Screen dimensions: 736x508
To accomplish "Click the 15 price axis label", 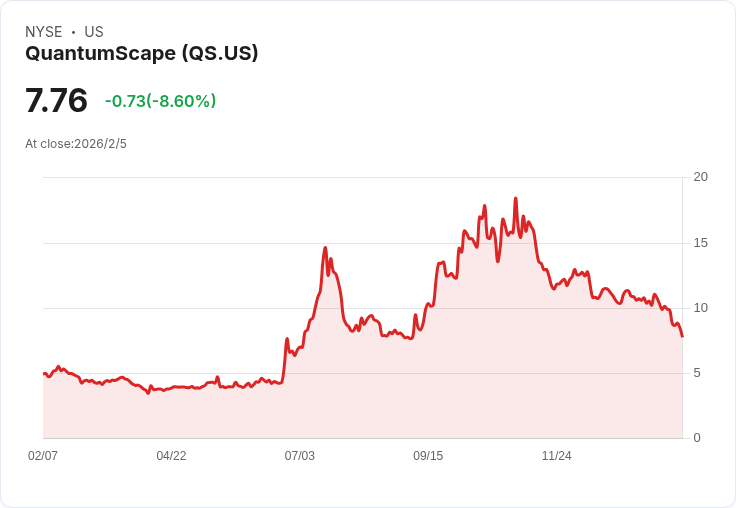I will (x=700, y=243).
